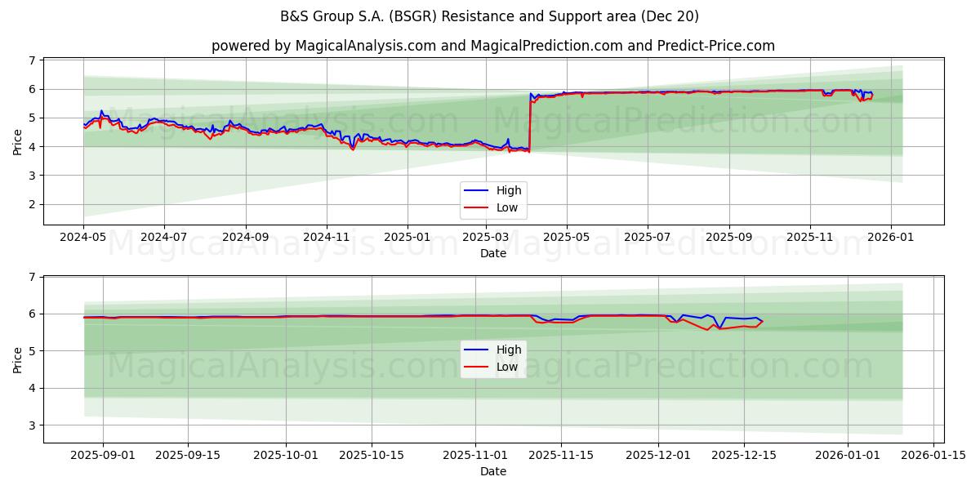The image size is (980, 490).
Task: Click the '2025-11-15' date tick label
Action: (560, 457)
